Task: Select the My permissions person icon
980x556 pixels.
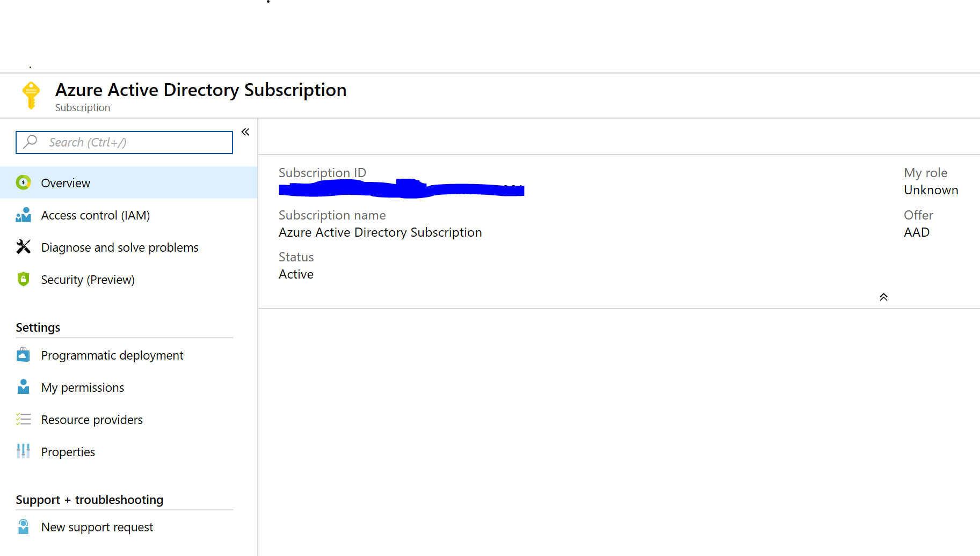Action: [23, 387]
